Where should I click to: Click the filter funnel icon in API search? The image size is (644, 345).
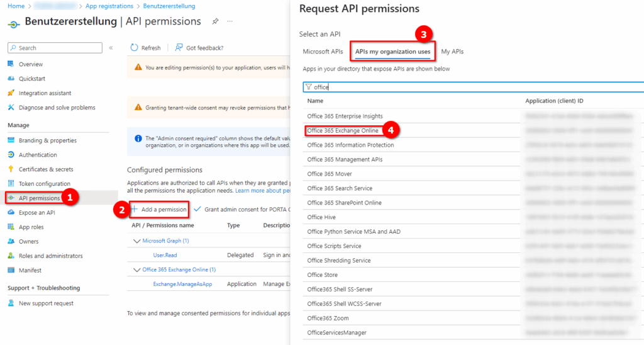[x=308, y=87]
